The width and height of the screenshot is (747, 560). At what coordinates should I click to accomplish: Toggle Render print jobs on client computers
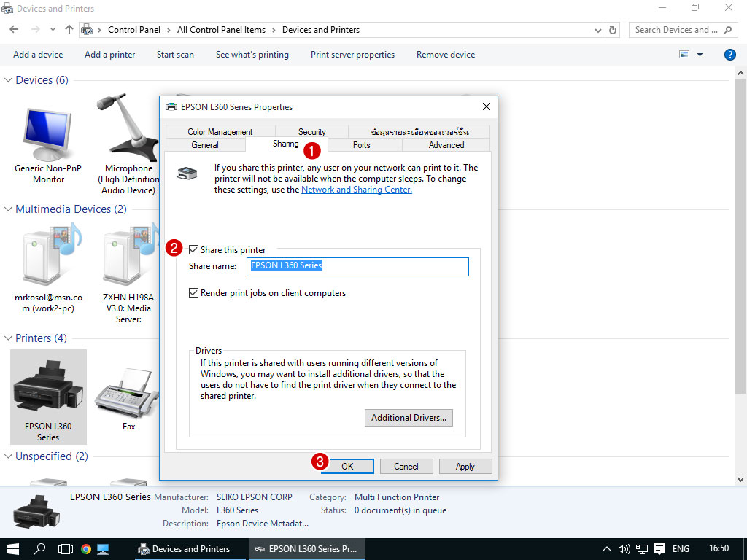click(194, 293)
